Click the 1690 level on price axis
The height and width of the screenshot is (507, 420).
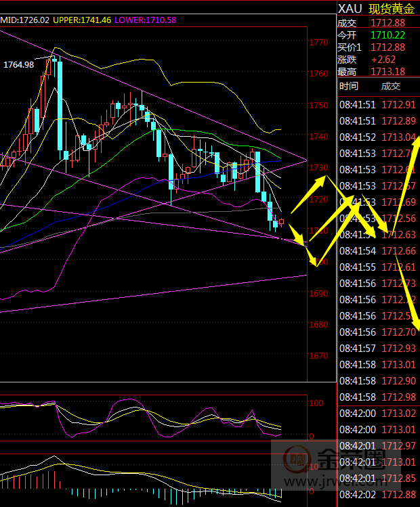point(318,294)
